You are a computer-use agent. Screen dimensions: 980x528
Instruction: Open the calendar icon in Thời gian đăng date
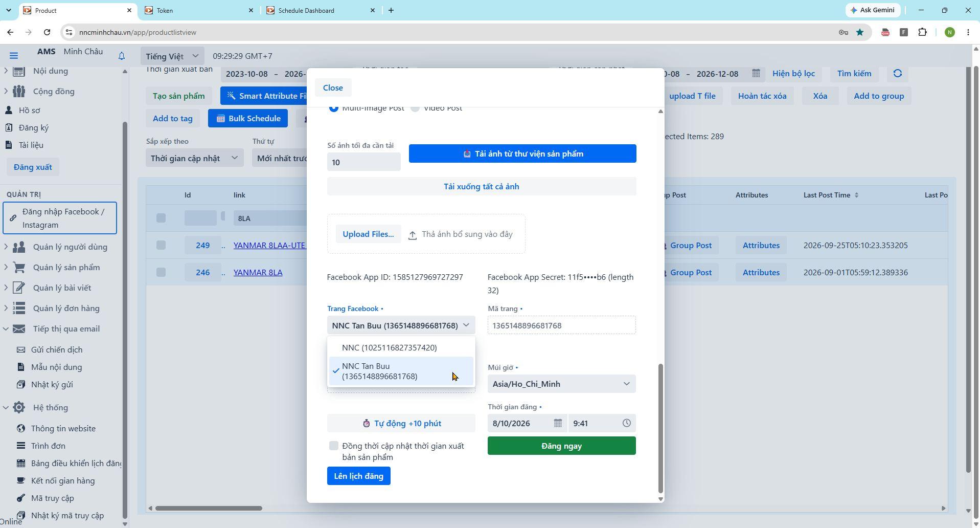(x=558, y=423)
